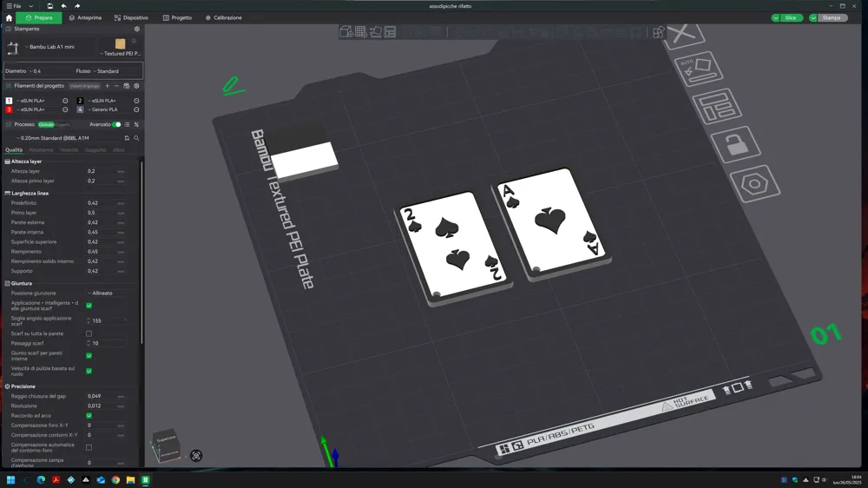This screenshot has width=868, height=488.
Task: Edit Generic PLA filament 4 preset icon
Action: click(136, 109)
